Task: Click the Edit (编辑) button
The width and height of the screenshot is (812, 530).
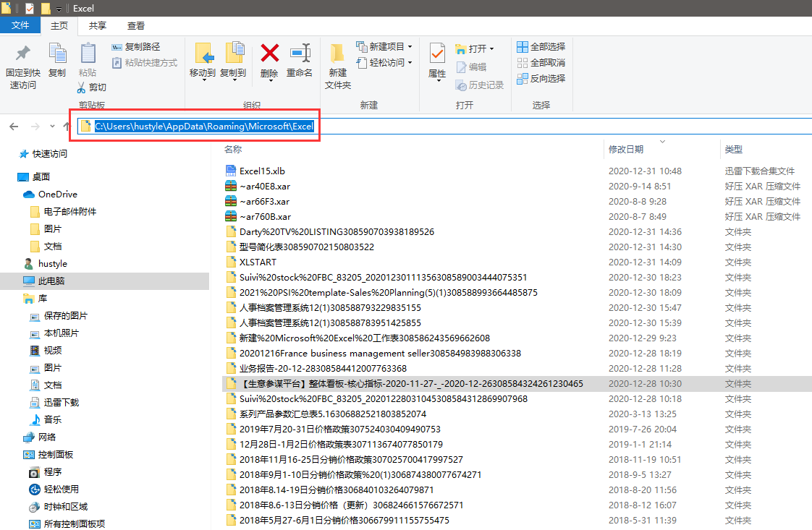Action: [x=470, y=67]
